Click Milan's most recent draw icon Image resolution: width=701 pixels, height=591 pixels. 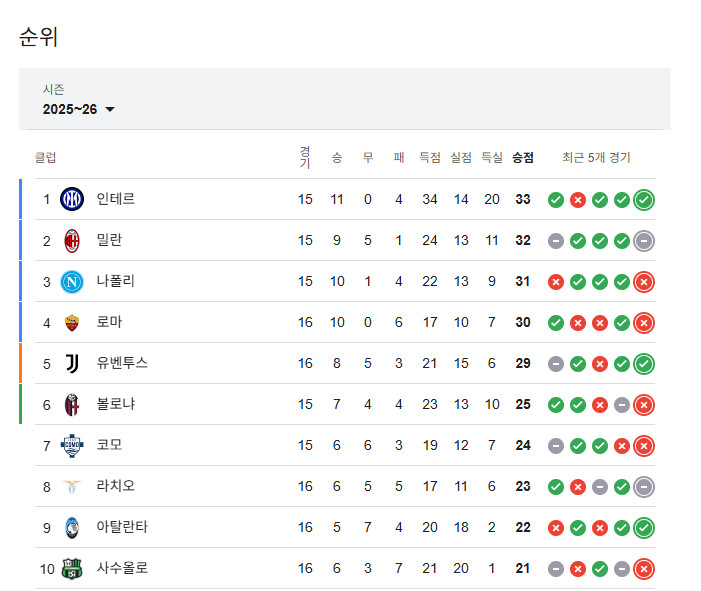pyautogui.click(x=644, y=241)
